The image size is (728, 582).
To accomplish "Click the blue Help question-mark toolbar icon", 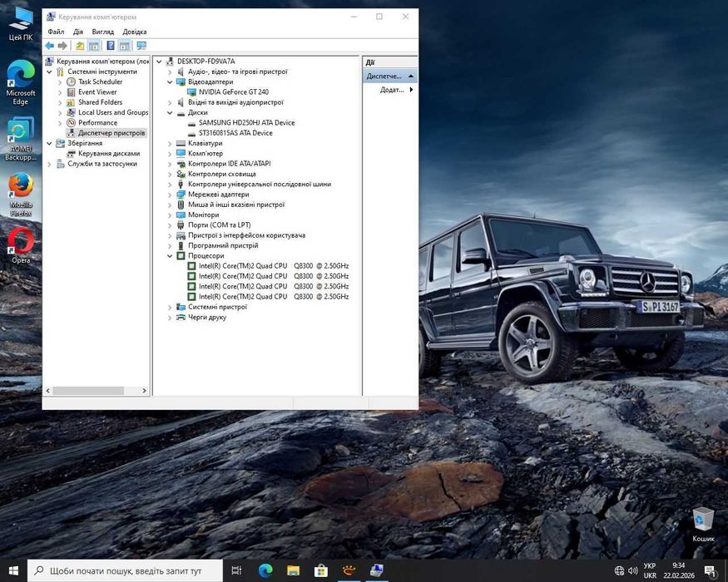I will pos(110,46).
